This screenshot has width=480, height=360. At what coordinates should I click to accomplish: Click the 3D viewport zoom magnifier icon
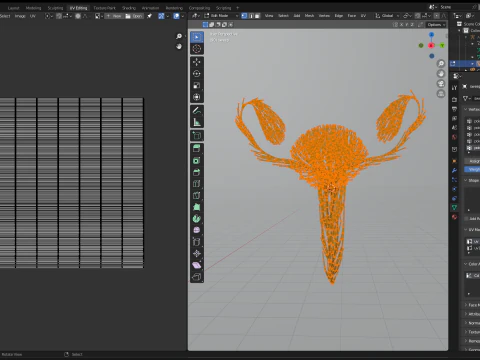point(441,63)
